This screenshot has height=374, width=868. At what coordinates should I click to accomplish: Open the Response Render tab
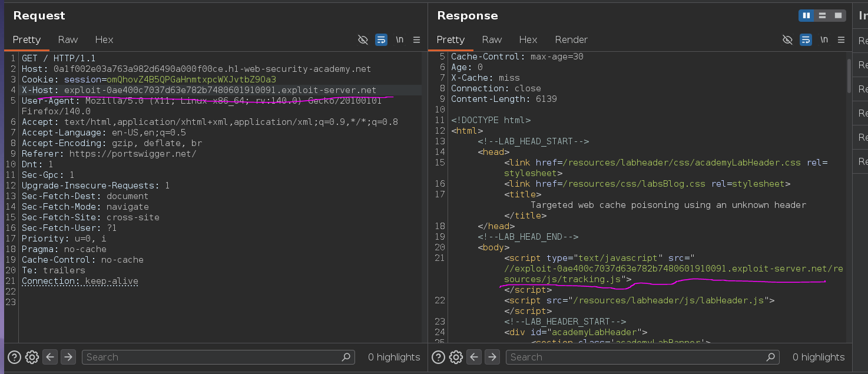pyautogui.click(x=571, y=39)
